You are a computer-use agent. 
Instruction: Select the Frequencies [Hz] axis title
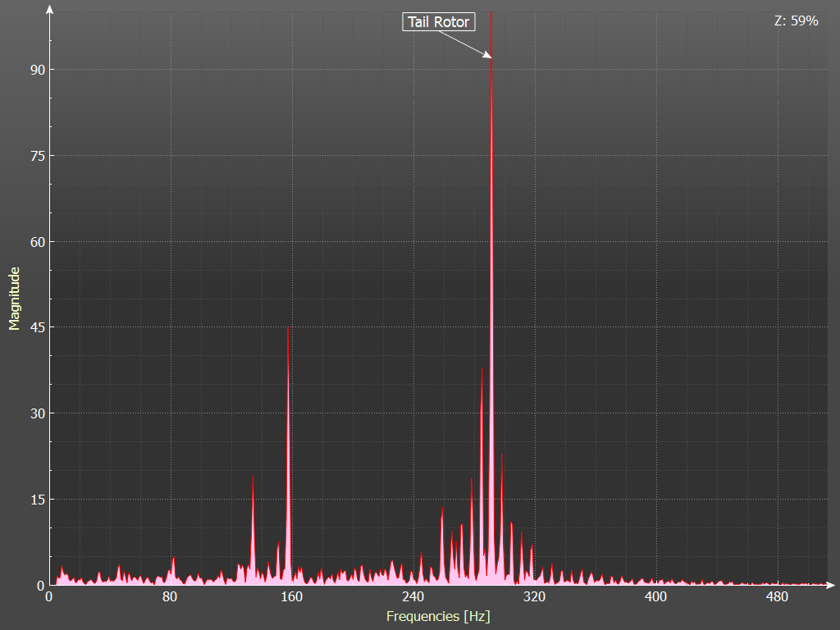438,615
